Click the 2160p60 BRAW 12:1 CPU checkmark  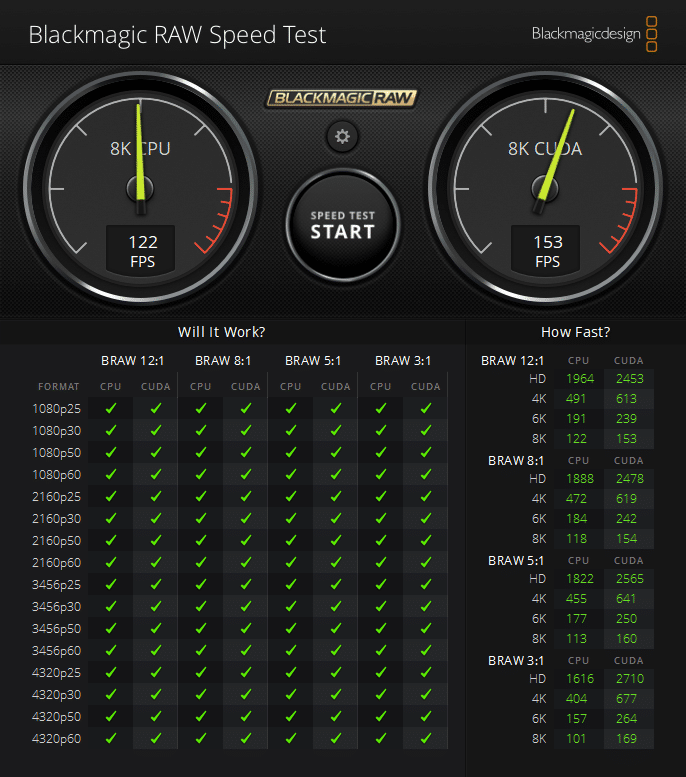pos(111,562)
